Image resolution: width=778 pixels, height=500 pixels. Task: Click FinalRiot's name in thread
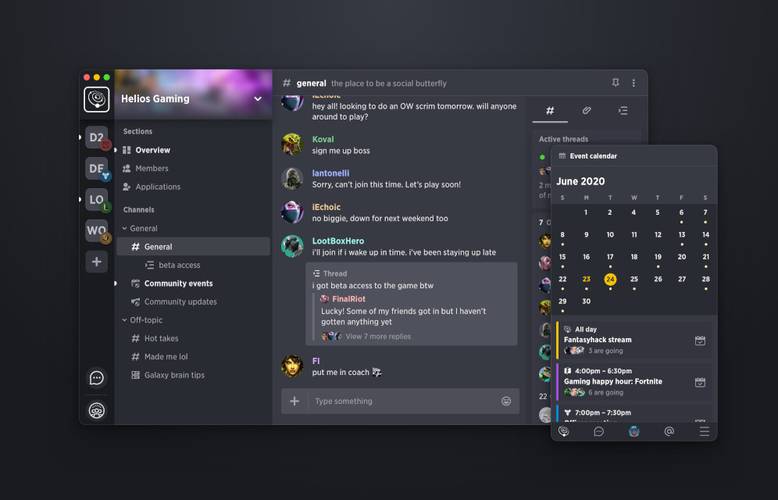pos(348,299)
